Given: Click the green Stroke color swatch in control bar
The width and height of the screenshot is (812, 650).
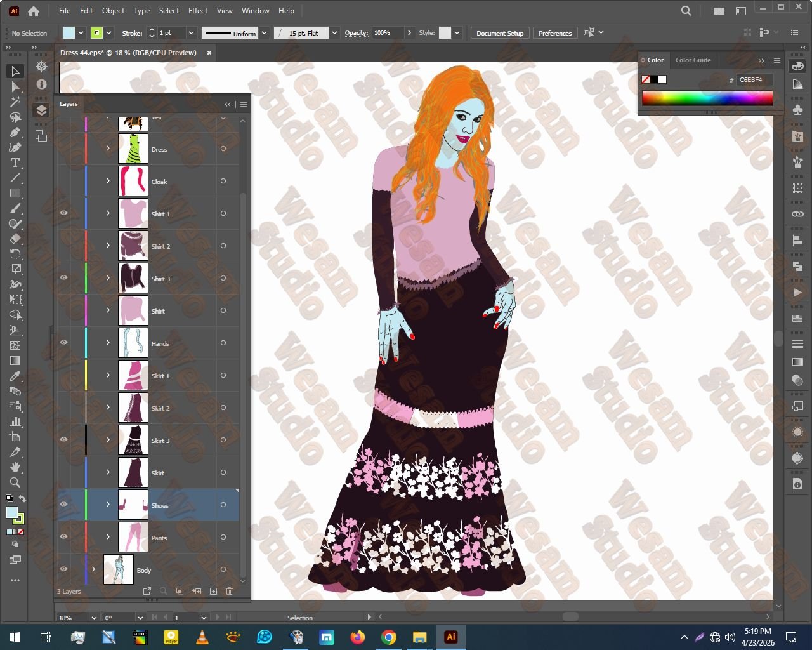Looking at the screenshot, I should point(96,33).
